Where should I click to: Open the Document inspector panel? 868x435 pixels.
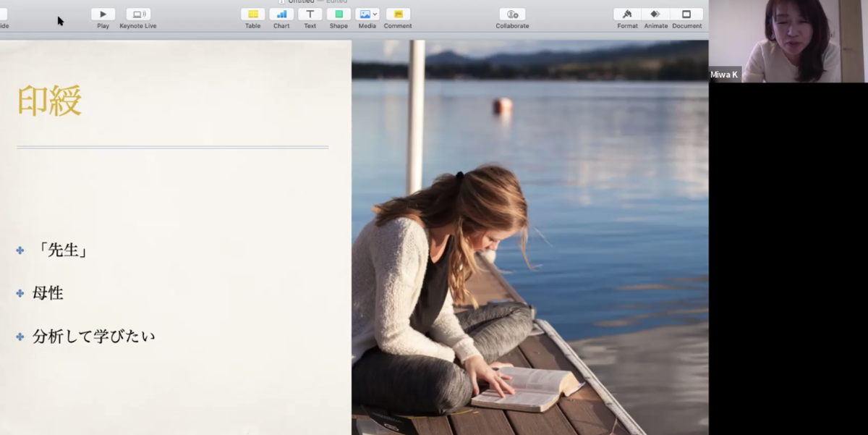coord(686,14)
